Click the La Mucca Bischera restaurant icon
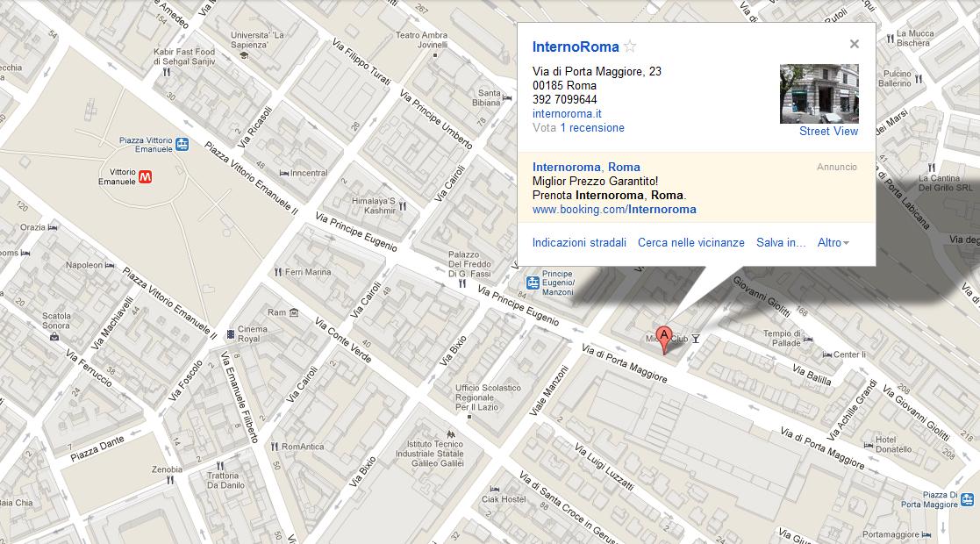The width and height of the screenshot is (980, 544). point(890,39)
